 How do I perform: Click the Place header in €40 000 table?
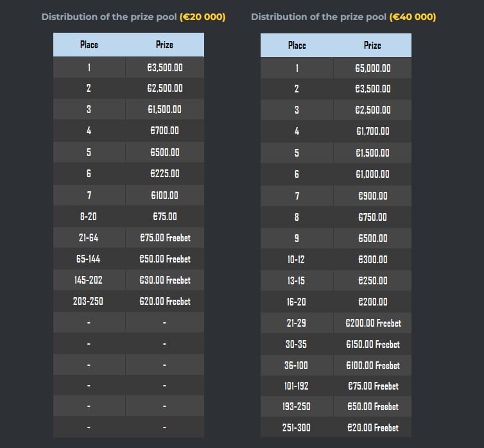tap(297, 46)
